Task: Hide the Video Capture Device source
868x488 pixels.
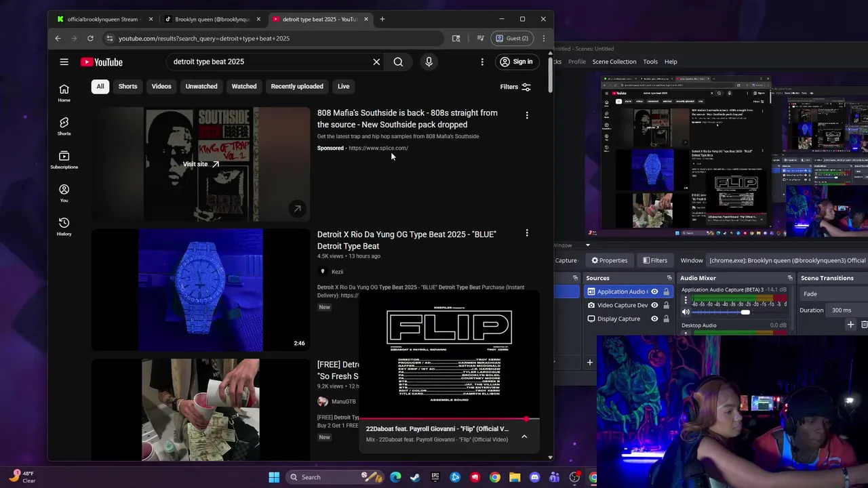Action: point(654,305)
